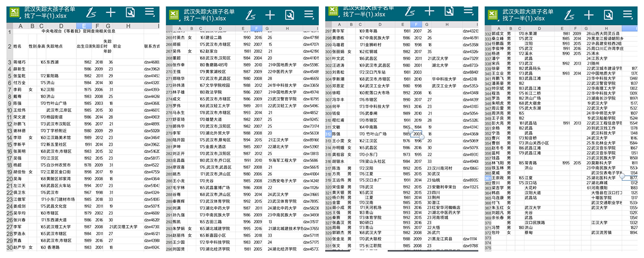Tap the Excel file icon in the panel showing rows 265–296

[x=174, y=15]
